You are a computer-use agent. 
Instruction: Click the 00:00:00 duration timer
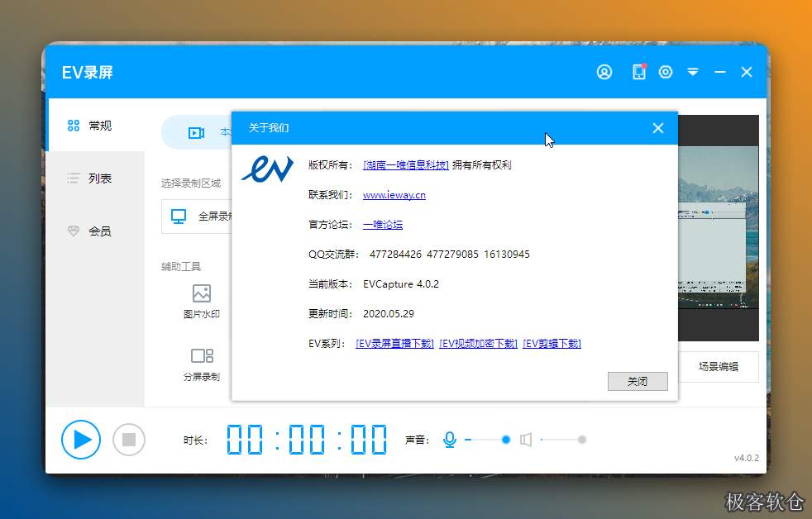[307, 440]
